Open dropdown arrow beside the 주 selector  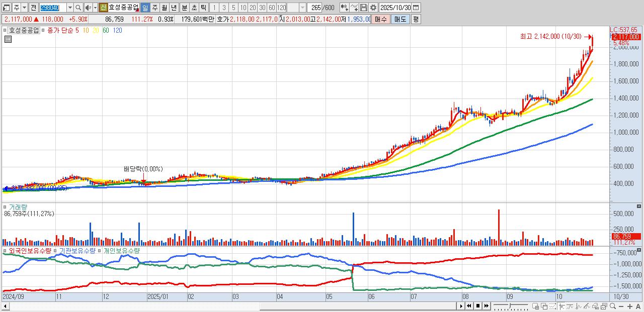pyautogui.click(x=24, y=8)
